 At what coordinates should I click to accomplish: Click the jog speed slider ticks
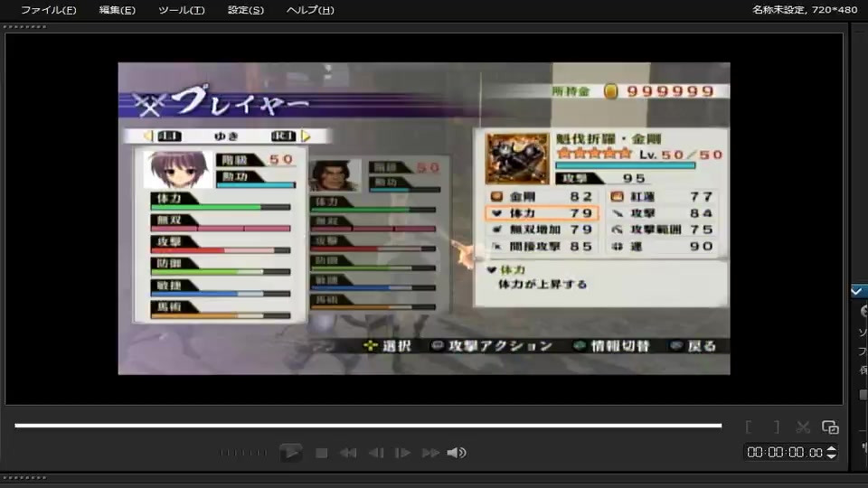(x=243, y=453)
